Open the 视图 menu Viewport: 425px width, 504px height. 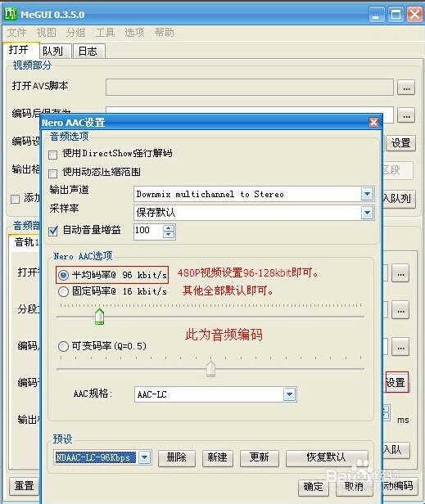coord(47,33)
